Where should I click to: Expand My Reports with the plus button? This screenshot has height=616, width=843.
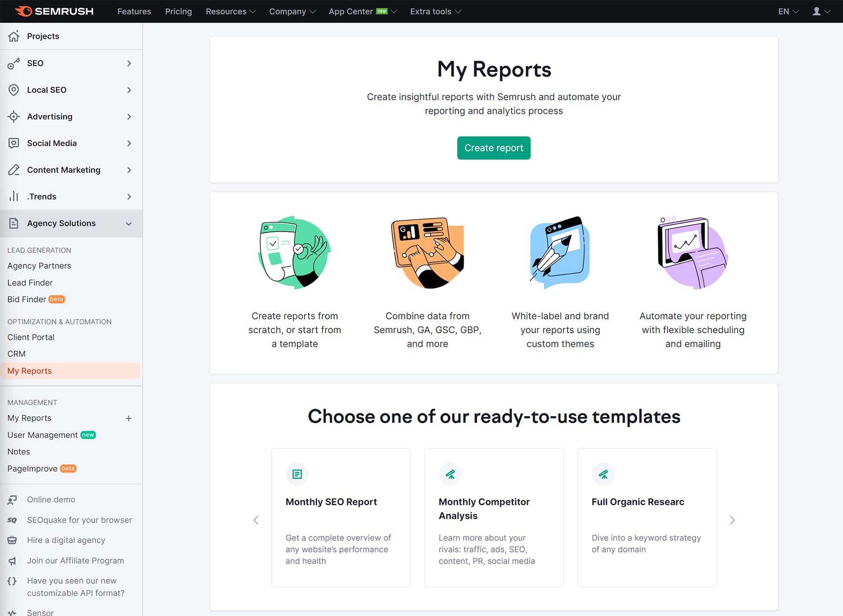129,418
